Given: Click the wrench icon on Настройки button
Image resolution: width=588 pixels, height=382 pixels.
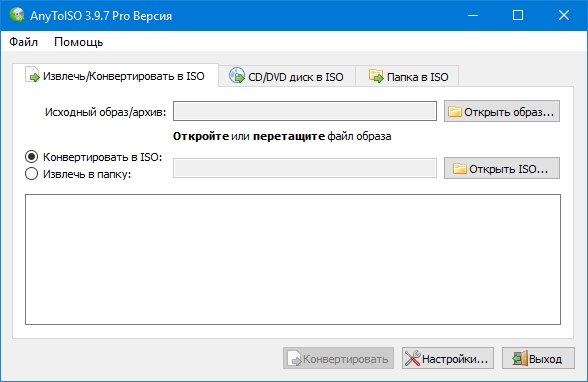Looking at the screenshot, I should [x=412, y=358].
